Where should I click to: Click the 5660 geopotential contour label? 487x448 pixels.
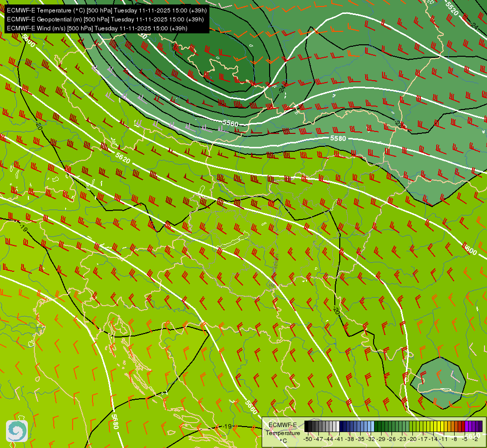[251, 407]
